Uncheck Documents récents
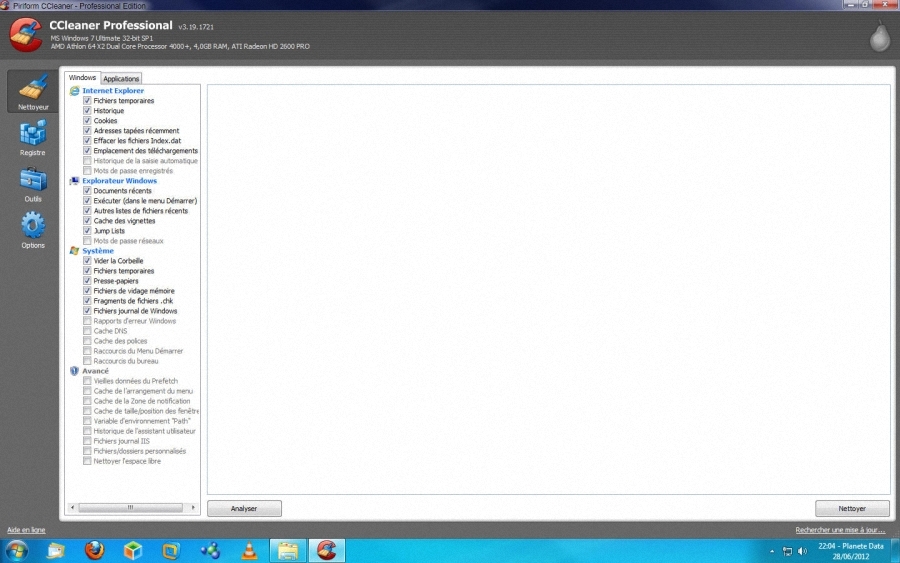 click(x=87, y=191)
